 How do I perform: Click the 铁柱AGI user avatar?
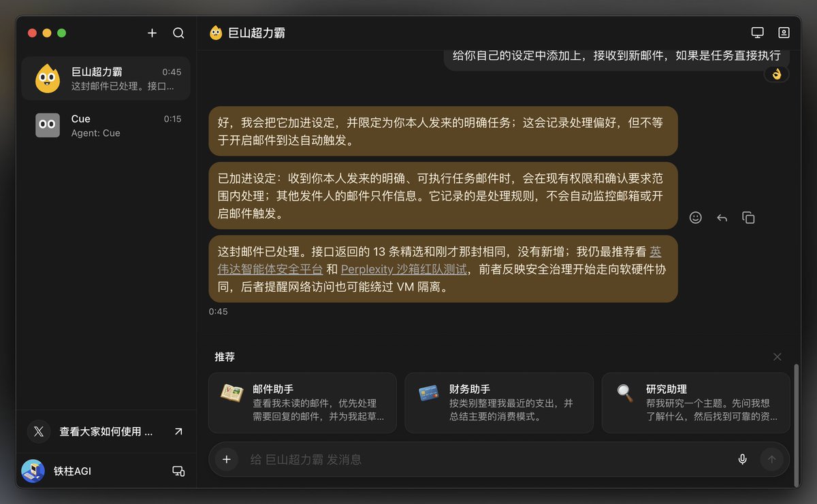(33, 471)
